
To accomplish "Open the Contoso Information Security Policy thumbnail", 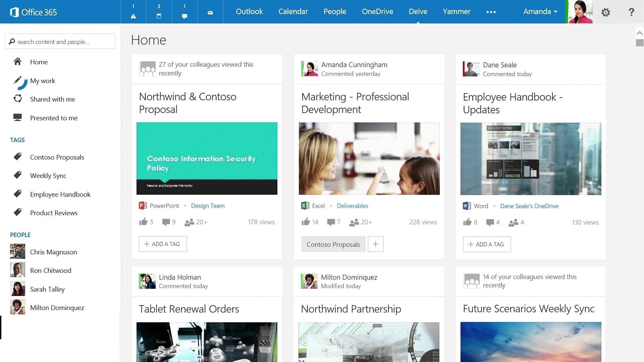I will click(207, 158).
